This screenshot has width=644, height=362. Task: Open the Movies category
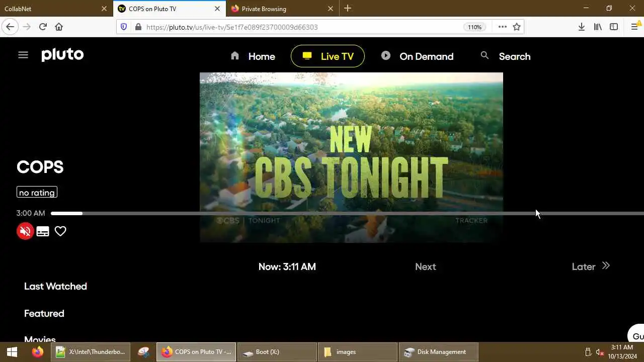(x=40, y=338)
